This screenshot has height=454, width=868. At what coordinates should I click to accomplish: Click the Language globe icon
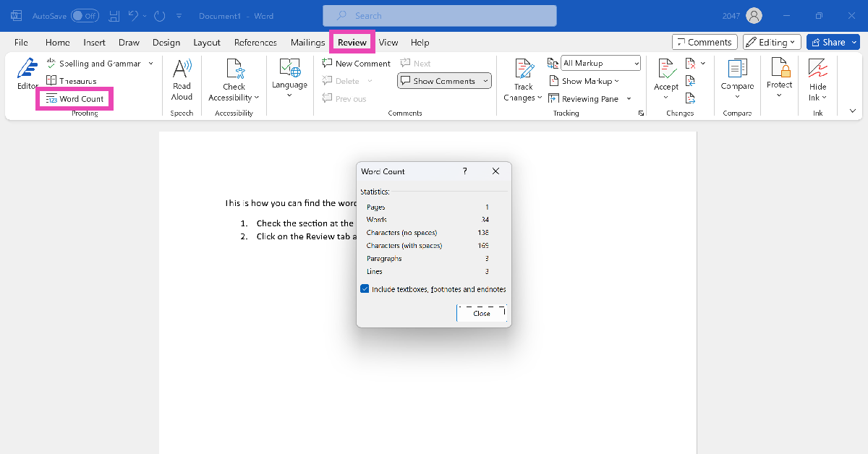pos(289,69)
